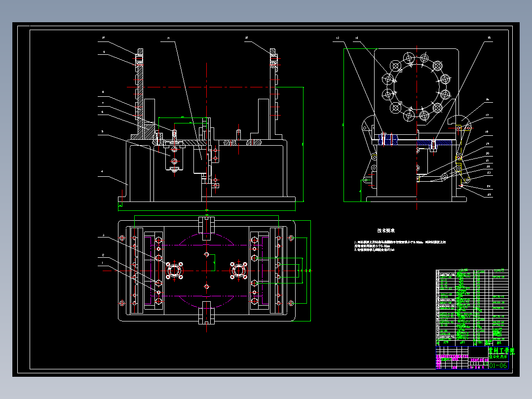The image size is (532, 399).
Task: Select part callout number 4 in front view
Action: 102,171
